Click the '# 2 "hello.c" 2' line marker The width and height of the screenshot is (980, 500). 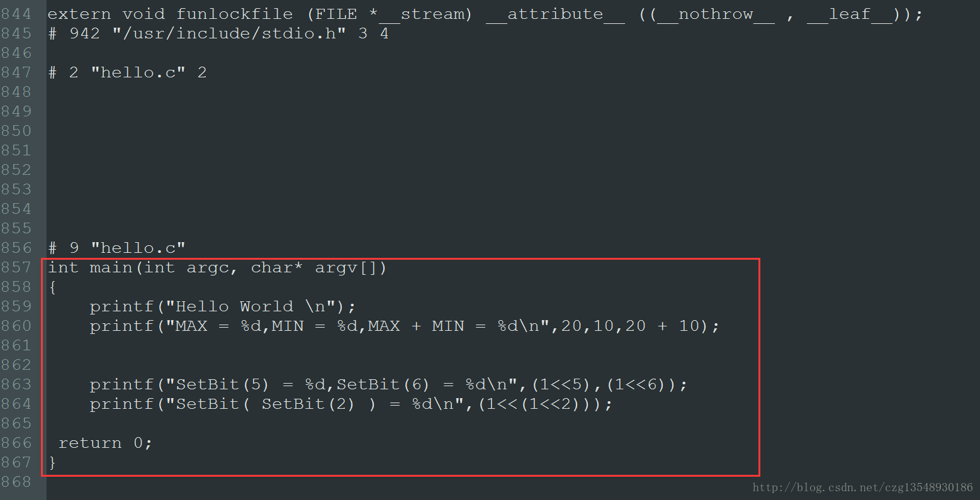pyautogui.click(x=128, y=72)
